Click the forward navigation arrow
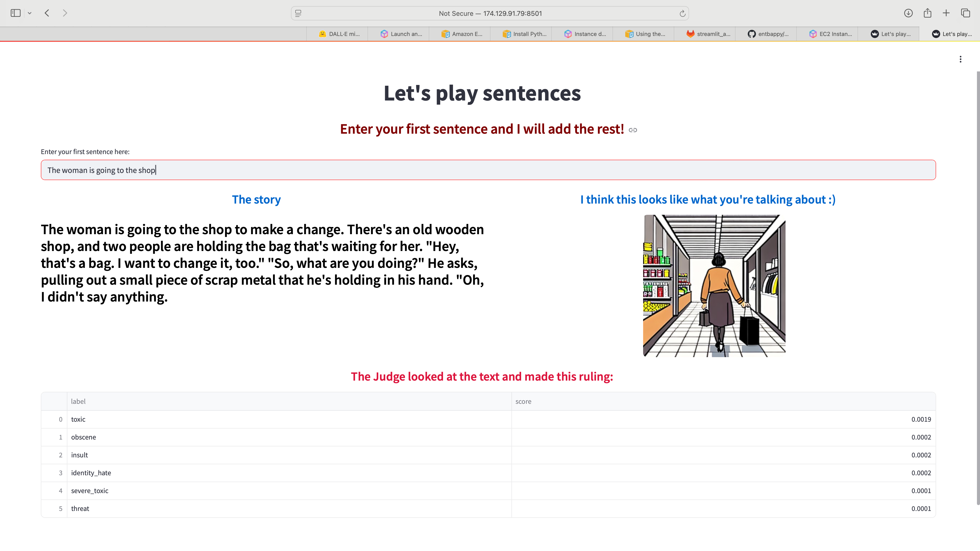Viewport: 980px width, 551px height. tap(65, 13)
